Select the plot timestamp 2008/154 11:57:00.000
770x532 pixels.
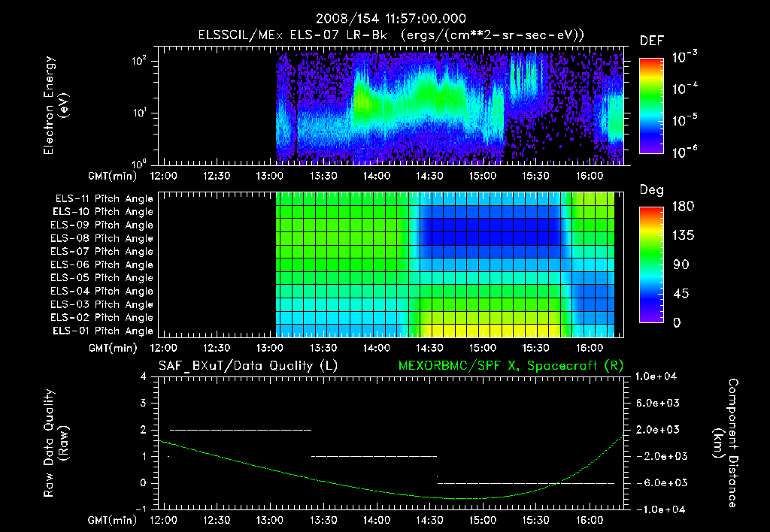390,19
